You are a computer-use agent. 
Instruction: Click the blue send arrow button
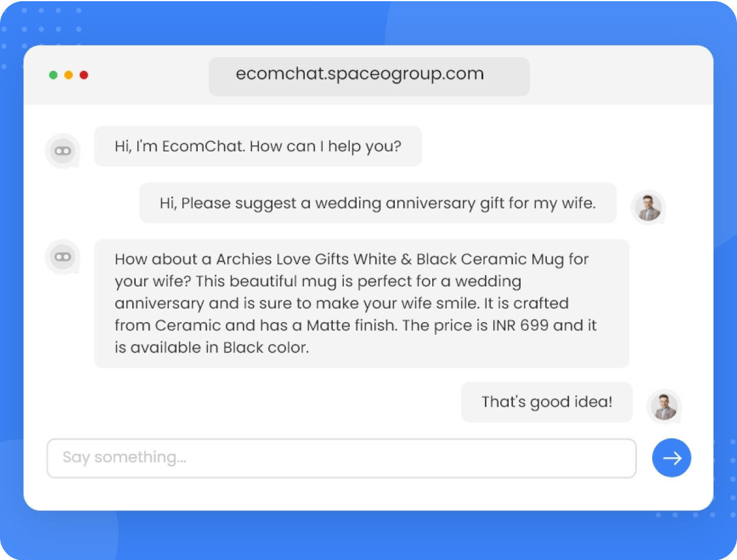pos(671,458)
